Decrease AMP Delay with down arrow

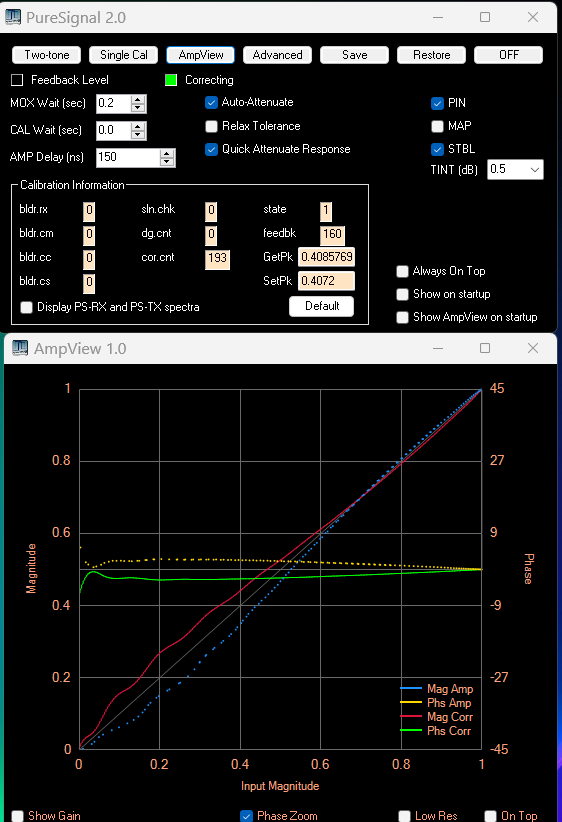[x=167, y=162]
